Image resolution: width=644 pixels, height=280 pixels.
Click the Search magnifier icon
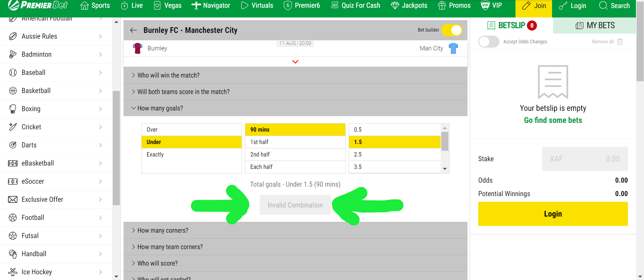tap(603, 6)
